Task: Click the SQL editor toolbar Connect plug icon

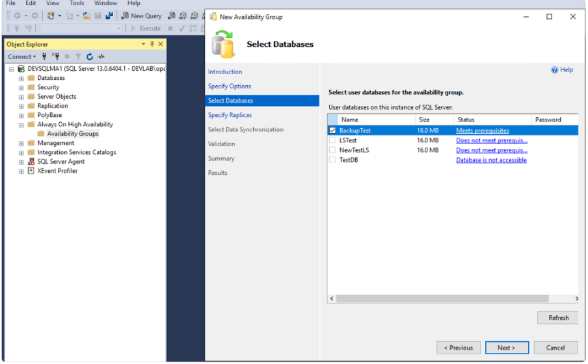Action: [x=17, y=29]
